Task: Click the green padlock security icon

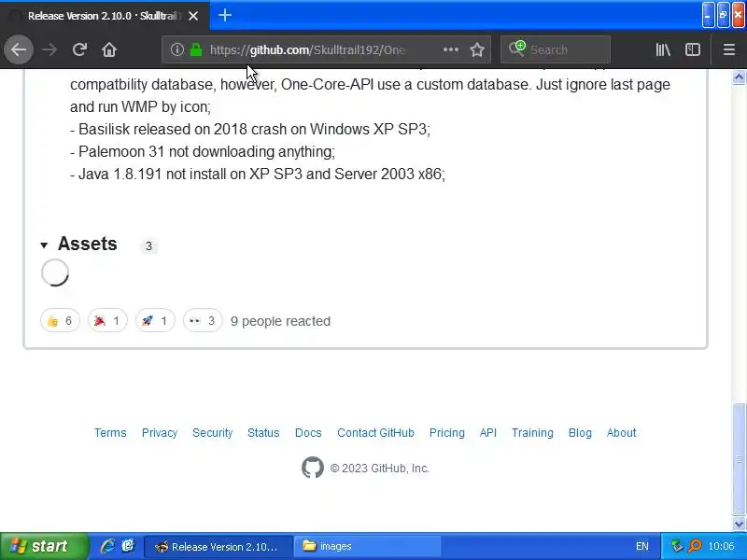Action: click(x=196, y=49)
